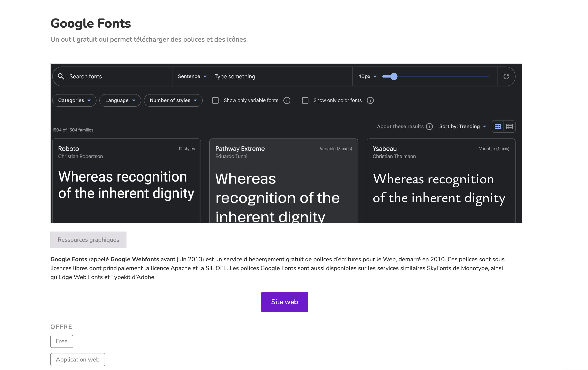The image size is (588, 370).
Task: Switch to list view icon
Action: 509,127
